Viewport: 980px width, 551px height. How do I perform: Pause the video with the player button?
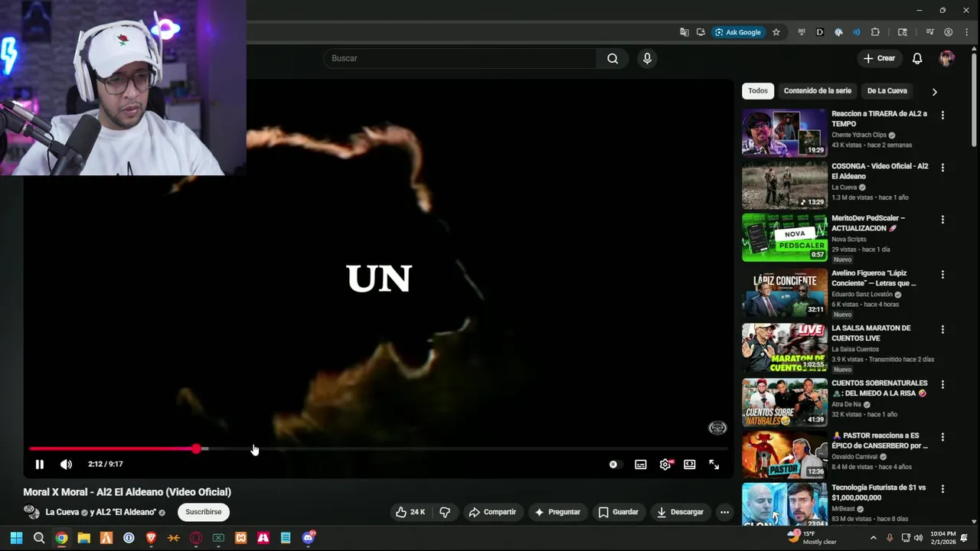40,465
